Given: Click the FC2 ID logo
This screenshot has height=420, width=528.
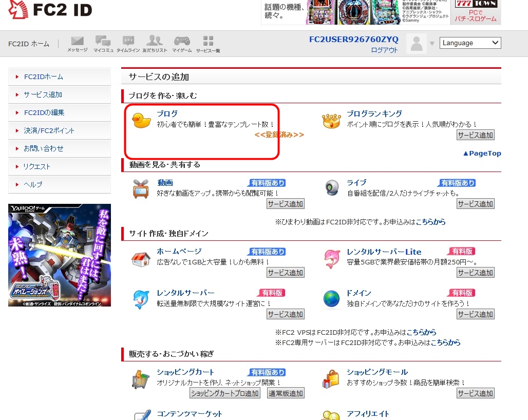Looking at the screenshot, I should [50, 9].
